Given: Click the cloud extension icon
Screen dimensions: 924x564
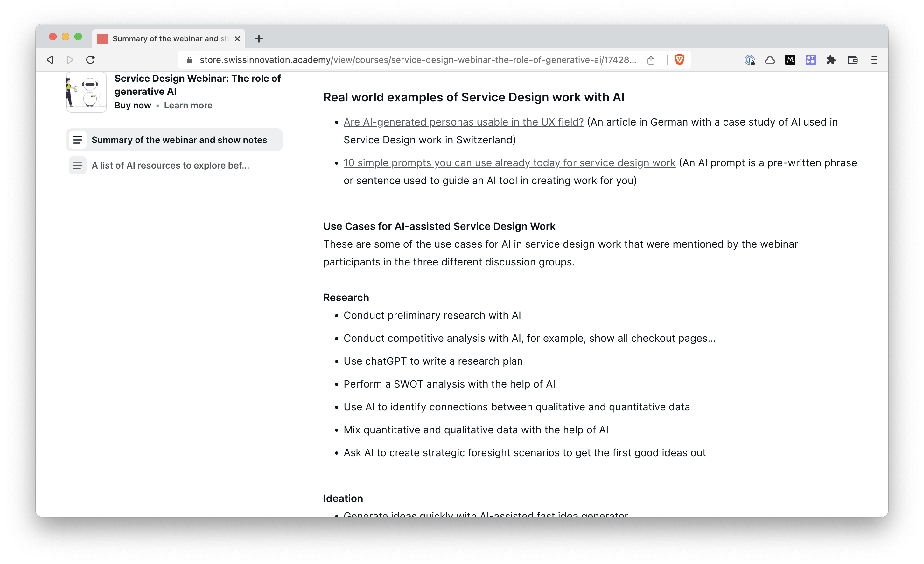Looking at the screenshot, I should (770, 60).
